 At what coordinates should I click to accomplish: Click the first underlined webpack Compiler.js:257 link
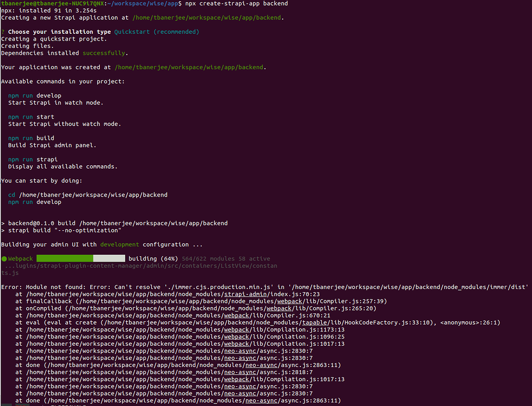coord(289,301)
